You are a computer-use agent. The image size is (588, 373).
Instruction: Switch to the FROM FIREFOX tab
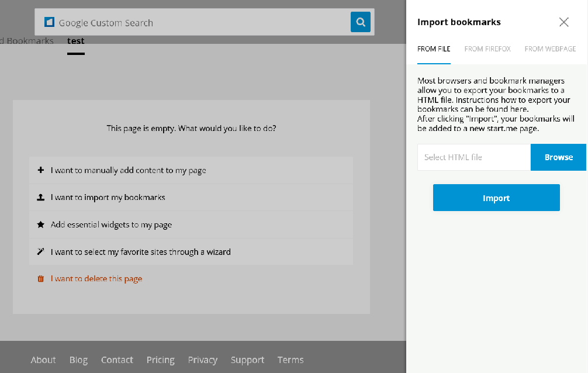(487, 49)
